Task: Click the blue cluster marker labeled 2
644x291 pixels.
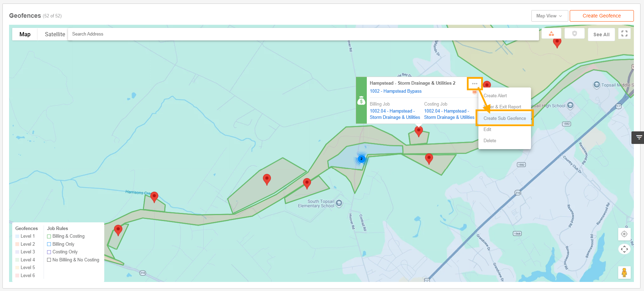Action: click(x=362, y=159)
